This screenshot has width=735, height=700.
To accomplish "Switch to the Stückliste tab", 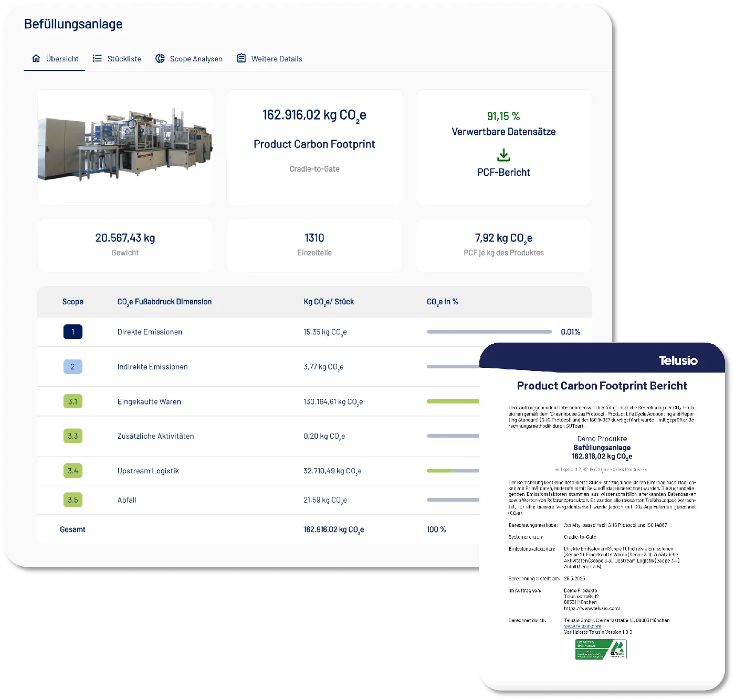I will coord(117,59).
